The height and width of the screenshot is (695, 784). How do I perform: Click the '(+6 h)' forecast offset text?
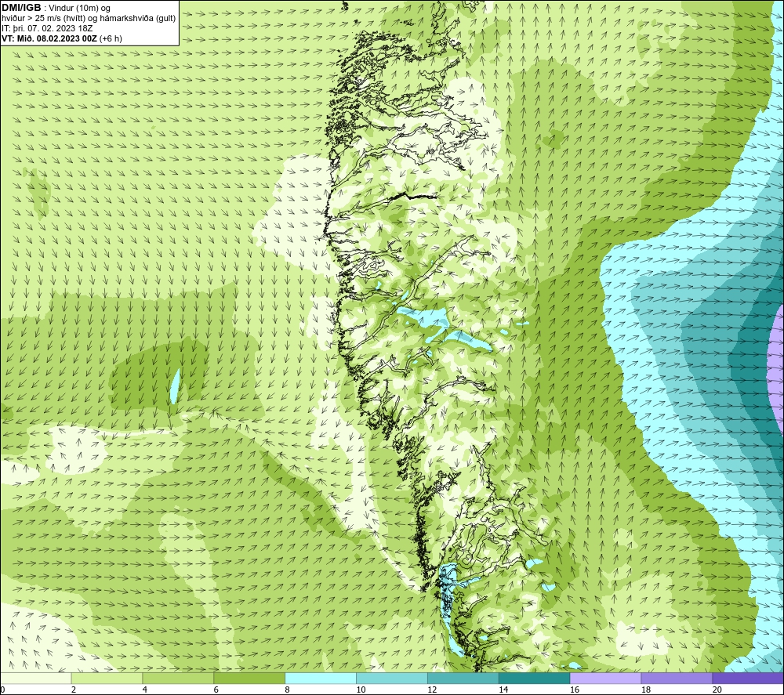[x=111, y=38]
